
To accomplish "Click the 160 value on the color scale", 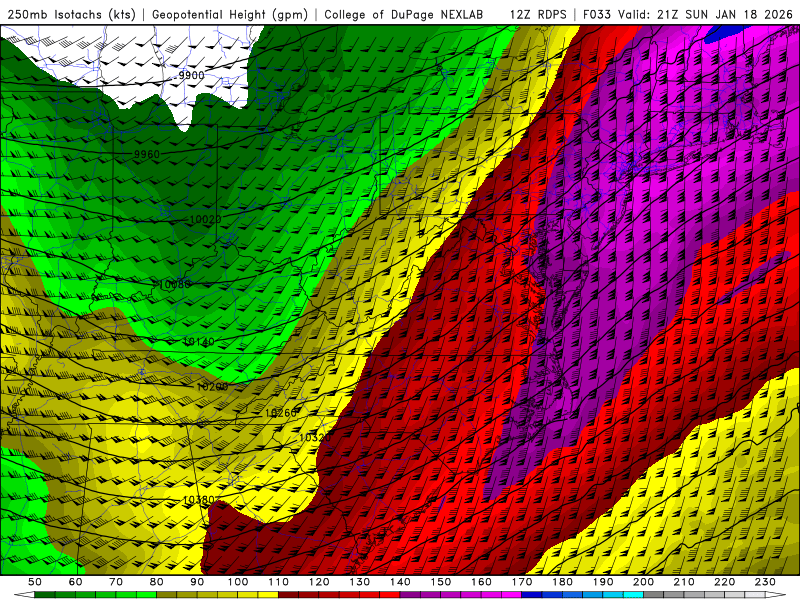I will tap(481, 582).
